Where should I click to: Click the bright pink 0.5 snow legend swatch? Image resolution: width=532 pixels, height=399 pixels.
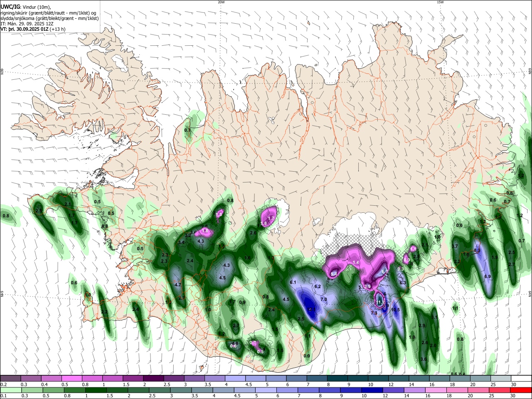click(x=71, y=378)
